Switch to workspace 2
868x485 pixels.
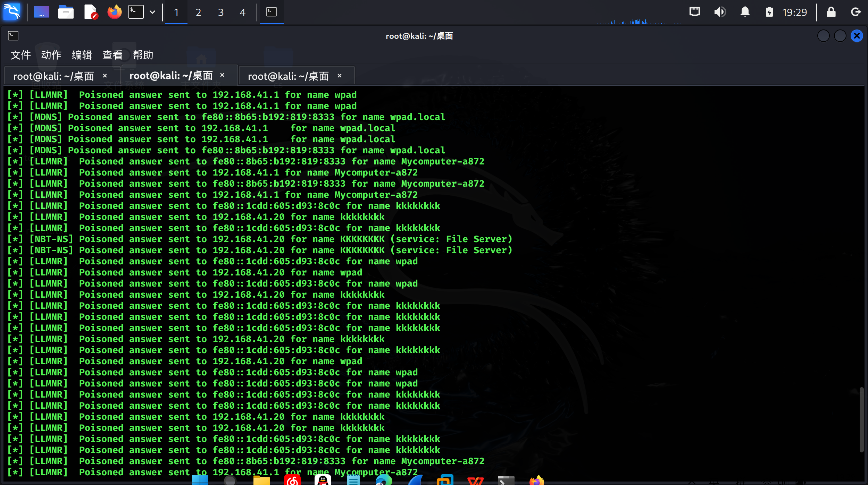tap(198, 12)
